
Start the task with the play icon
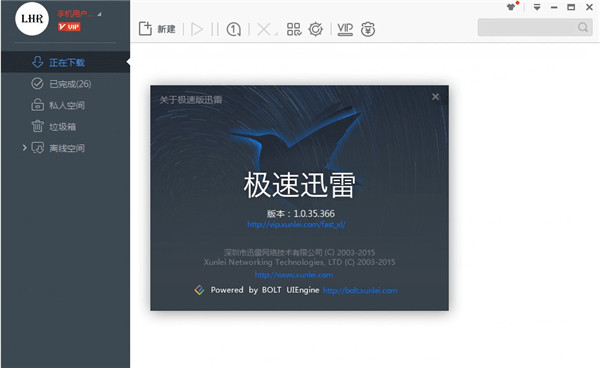(197, 29)
